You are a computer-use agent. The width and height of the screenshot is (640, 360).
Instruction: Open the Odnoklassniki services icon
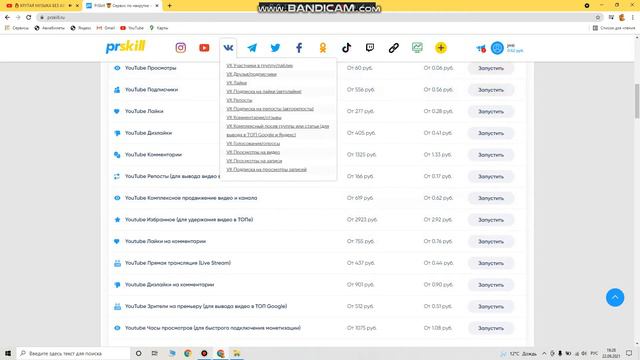322,48
